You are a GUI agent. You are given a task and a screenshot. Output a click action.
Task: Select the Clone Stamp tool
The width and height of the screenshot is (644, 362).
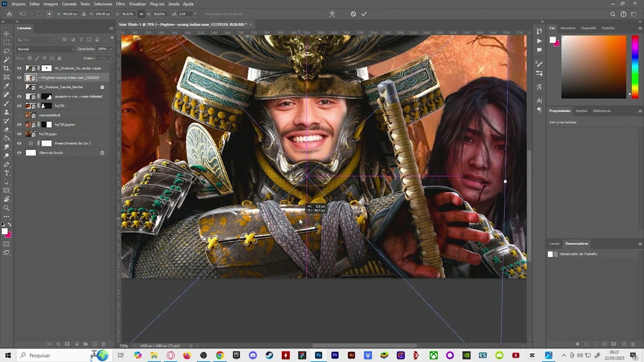coord(7,112)
